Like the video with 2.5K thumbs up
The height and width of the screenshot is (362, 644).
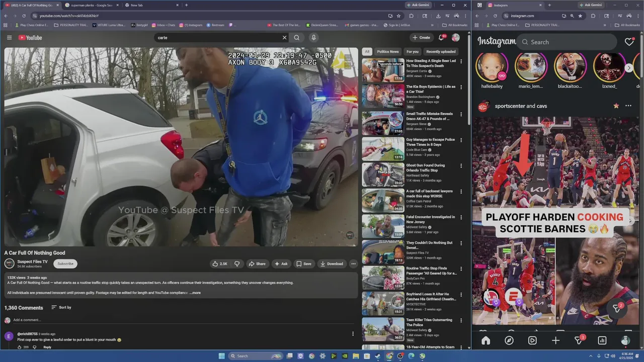click(x=220, y=263)
